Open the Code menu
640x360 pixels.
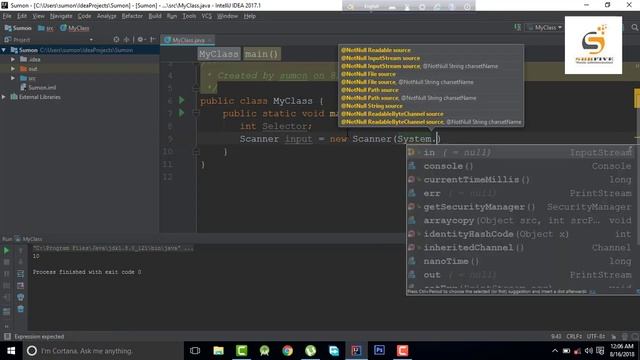pos(84,16)
